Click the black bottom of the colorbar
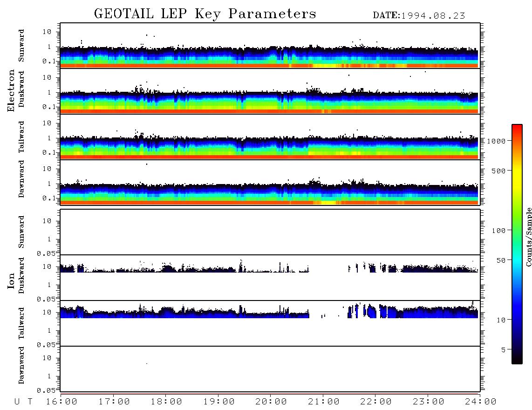532x410 pixels. tap(517, 359)
